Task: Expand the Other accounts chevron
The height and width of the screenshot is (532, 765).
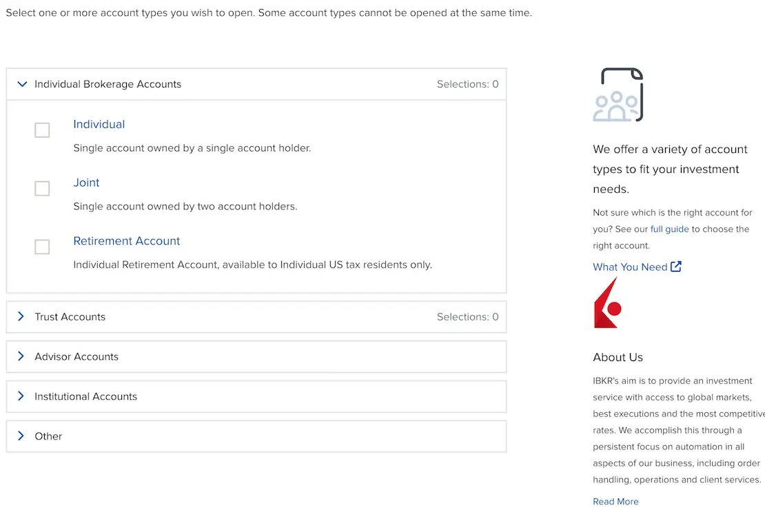Action: tap(21, 436)
